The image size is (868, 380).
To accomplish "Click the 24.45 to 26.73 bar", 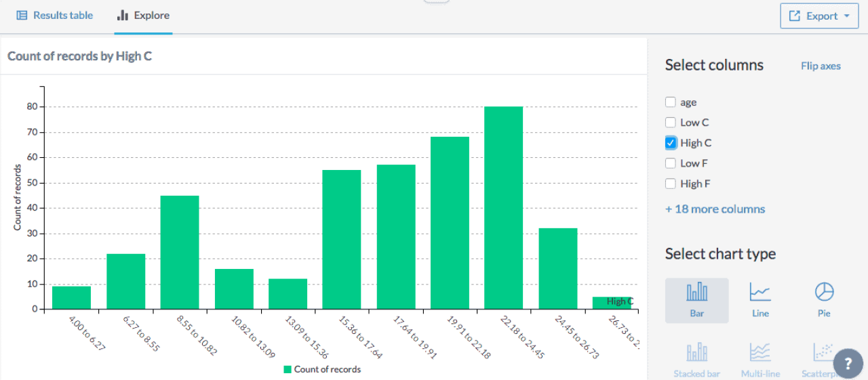I will point(558,269).
